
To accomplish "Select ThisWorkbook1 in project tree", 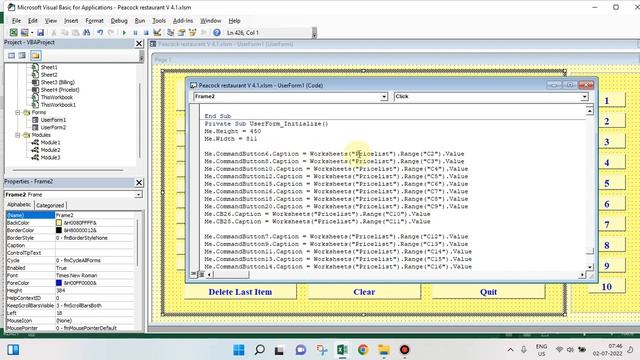I will click(x=58, y=105).
